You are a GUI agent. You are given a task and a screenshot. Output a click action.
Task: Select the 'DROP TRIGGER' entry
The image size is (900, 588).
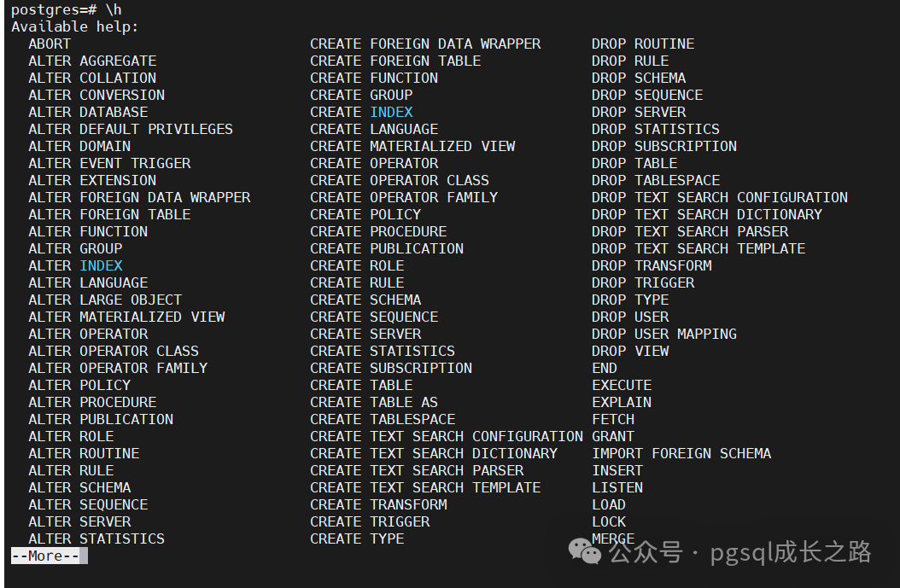click(x=644, y=282)
